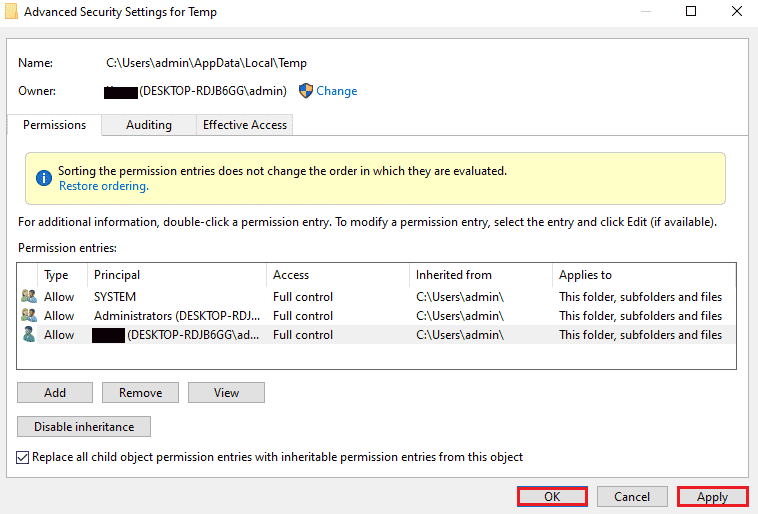The width and height of the screenshot is (758, 514).
Task: Click the blue info icon in the yellow banner
Action: click(x=44, y=178)
